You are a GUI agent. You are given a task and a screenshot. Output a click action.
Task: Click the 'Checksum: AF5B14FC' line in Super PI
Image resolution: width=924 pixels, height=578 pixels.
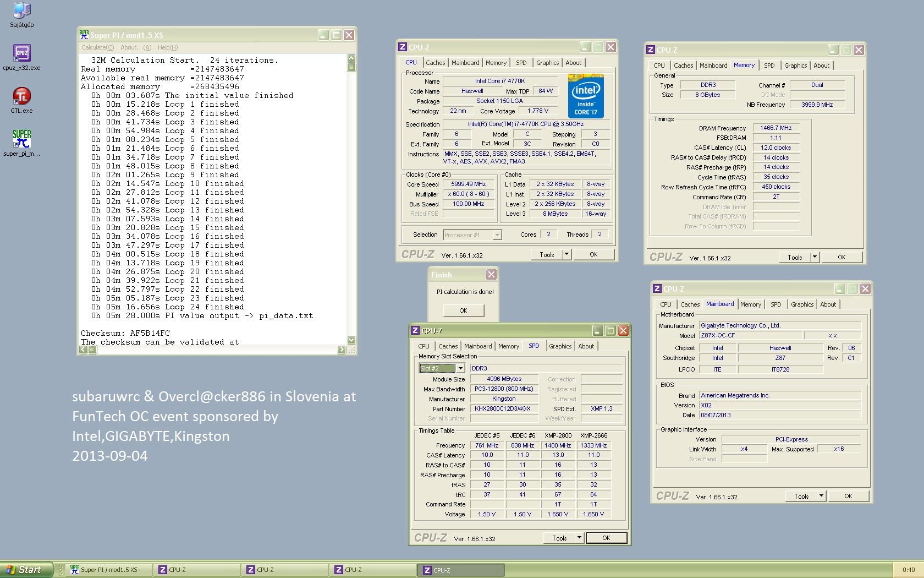125,333
